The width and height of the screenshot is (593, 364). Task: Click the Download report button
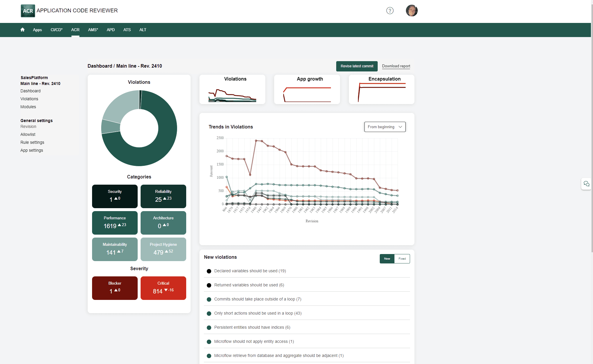click(396, 66)
